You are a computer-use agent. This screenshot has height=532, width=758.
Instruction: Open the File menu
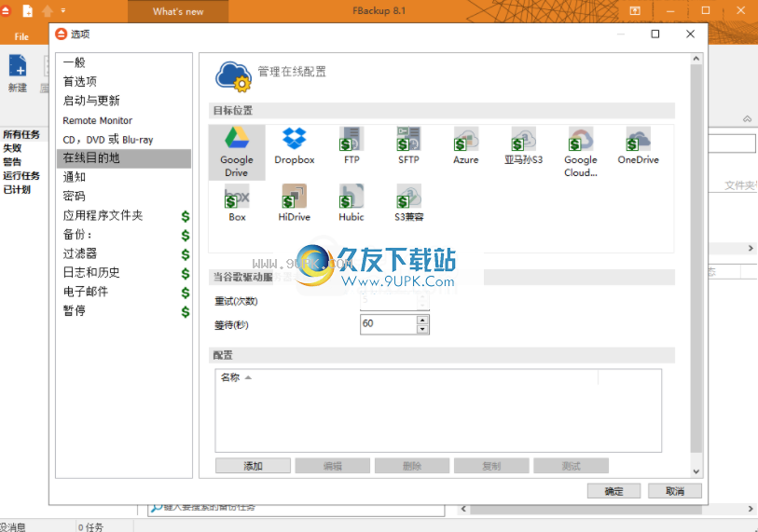(x=21, y=36)
